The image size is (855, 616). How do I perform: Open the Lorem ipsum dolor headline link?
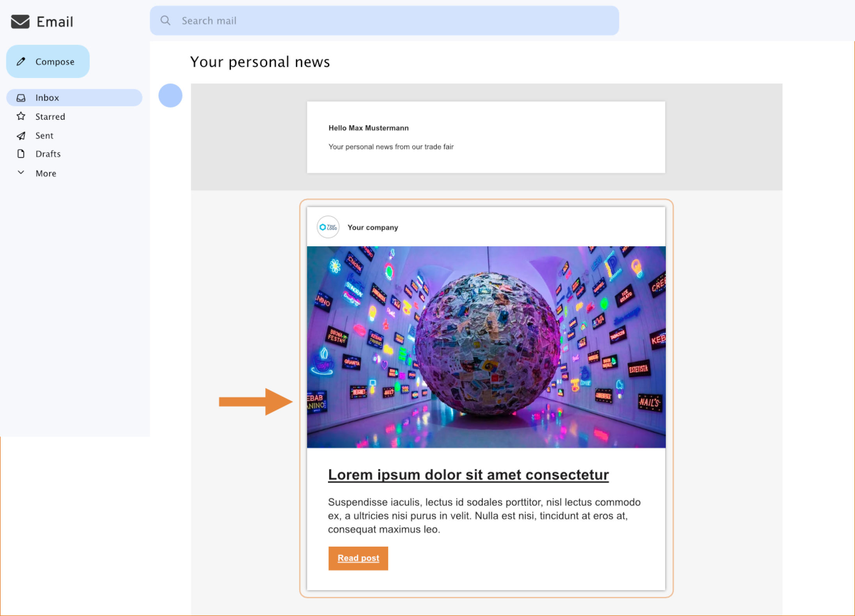(468, 475)
